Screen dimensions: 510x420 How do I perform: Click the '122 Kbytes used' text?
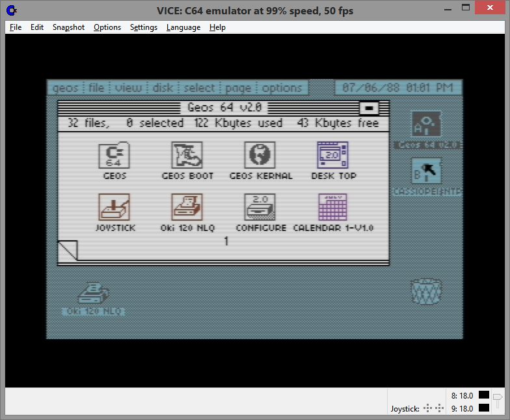238,123
